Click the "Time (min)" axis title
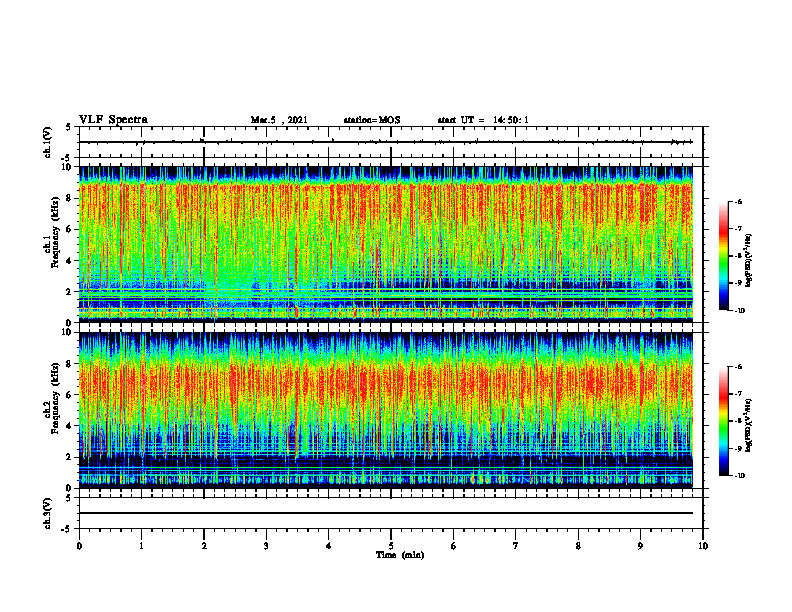 coord(400,555)
